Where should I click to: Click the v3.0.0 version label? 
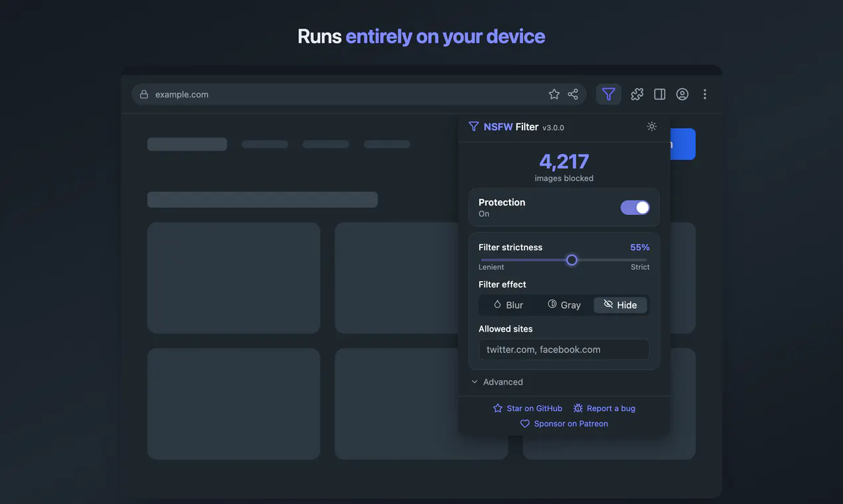click(553, 127)
